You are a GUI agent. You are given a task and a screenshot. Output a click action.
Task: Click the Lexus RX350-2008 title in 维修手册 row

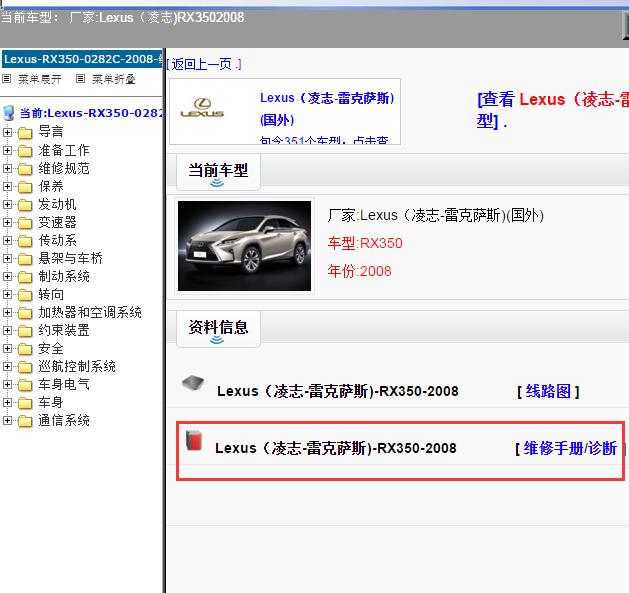point(336,448)
